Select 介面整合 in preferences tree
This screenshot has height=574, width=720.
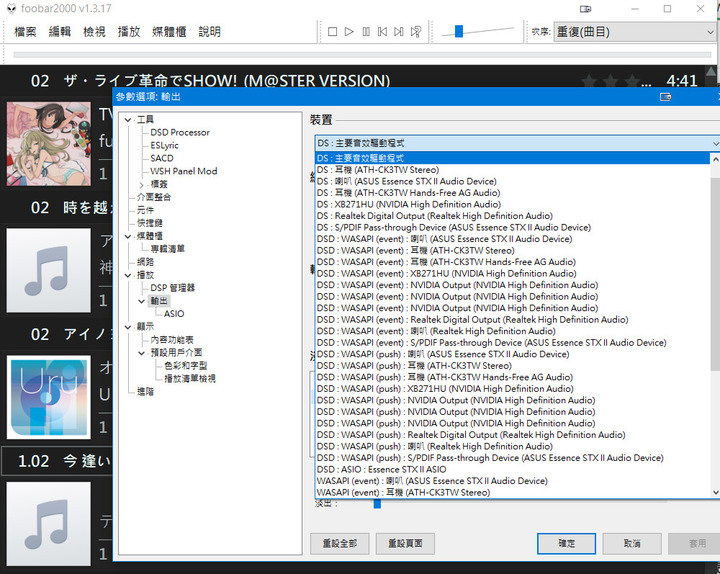[154, 197]
